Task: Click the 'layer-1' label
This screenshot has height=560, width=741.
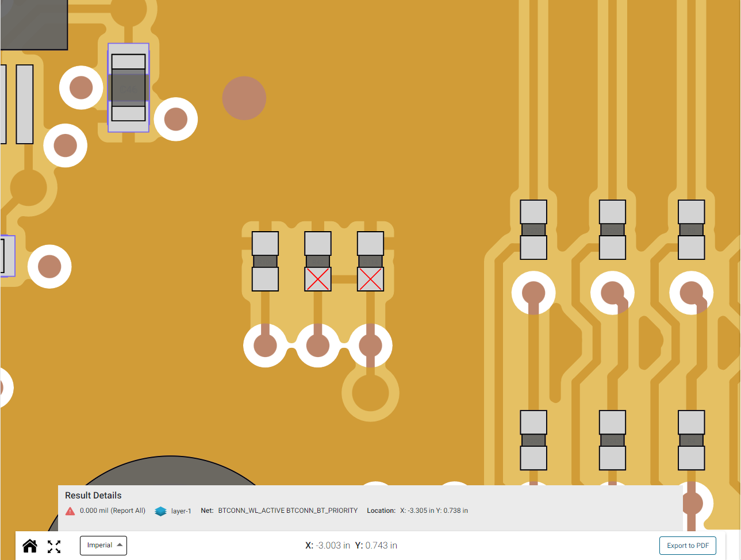Action: pos(181,511)
